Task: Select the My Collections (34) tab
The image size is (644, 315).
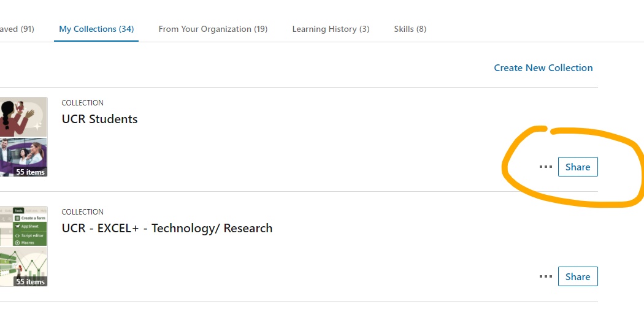Action: click(x=96, y=29)
